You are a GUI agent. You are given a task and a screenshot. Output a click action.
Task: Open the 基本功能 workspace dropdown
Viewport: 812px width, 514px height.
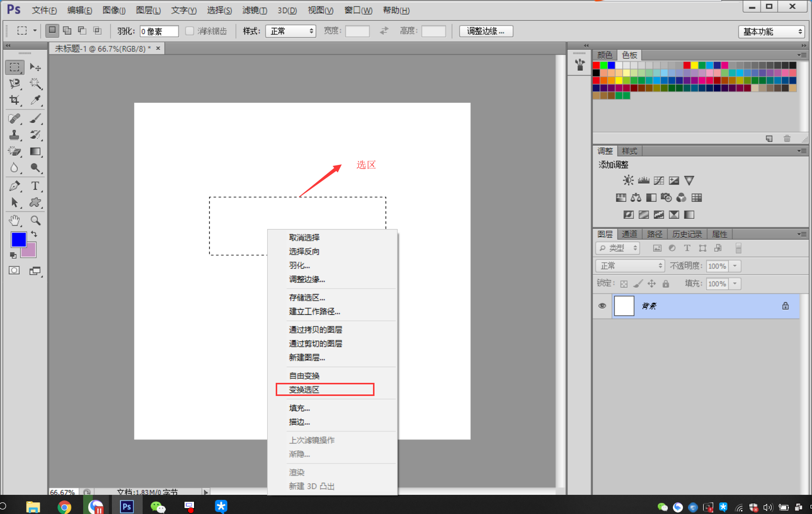[x=772, y=32]
